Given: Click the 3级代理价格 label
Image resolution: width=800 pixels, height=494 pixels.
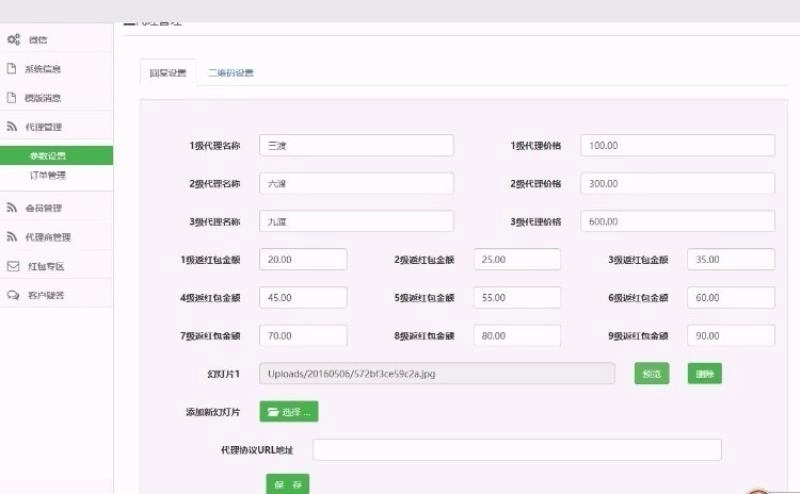Looking at the screenshot, I should coord(536,221).
